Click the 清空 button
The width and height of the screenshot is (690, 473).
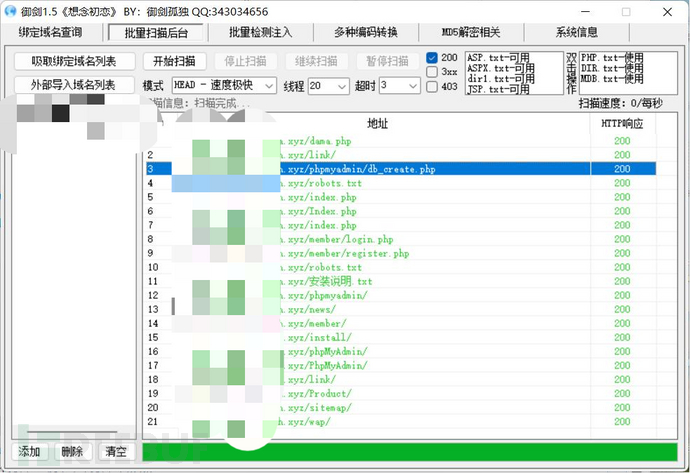(116, 451)
